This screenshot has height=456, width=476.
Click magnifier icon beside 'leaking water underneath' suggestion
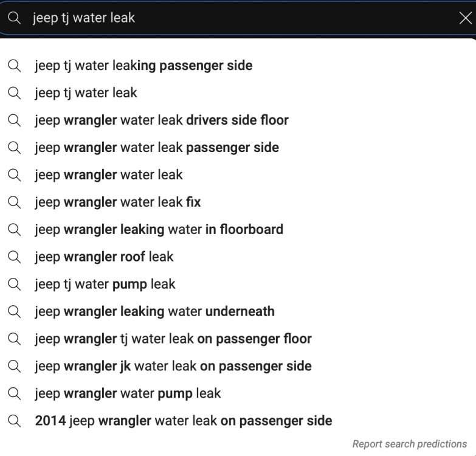[14, 311]
